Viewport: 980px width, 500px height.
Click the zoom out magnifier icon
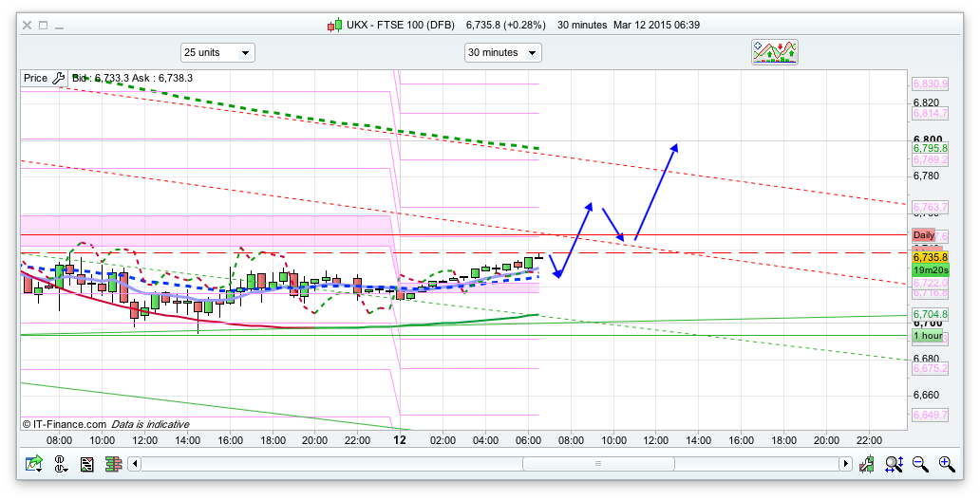[919, 464]
